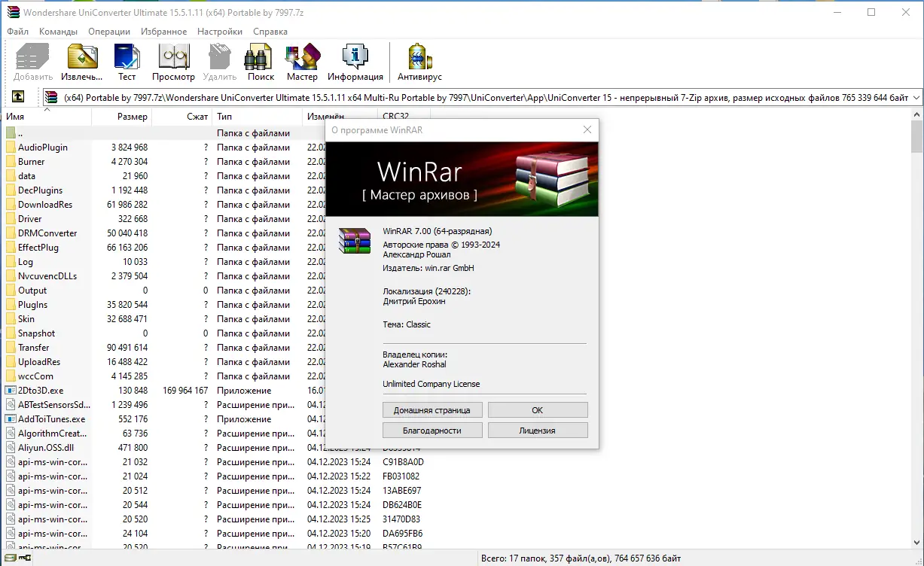Click the Благодарности button
924x566 pixels.
432,431
